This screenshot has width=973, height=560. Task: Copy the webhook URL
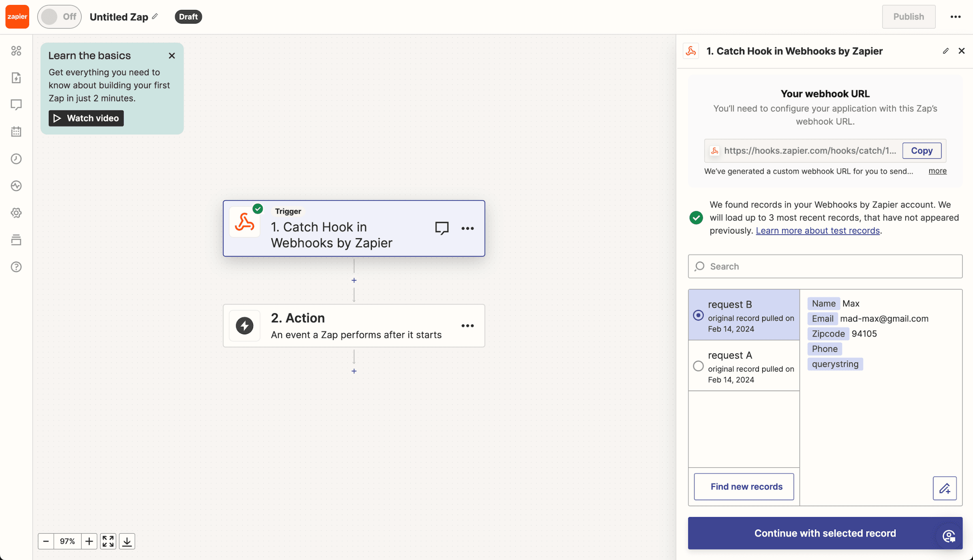922,151
